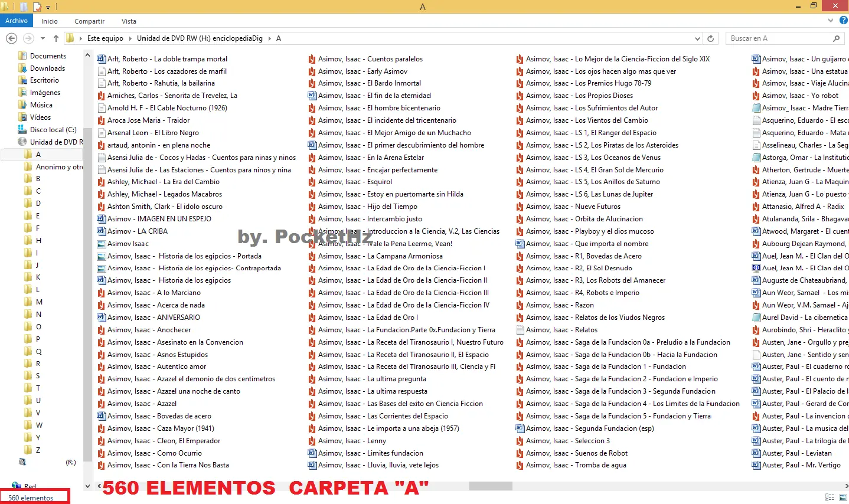Screen dimensions: 849x504
Task: Click 'Unidad de DVD RW (H:) enciclopediaDig' breadcrumb
Action: [200, 38]
